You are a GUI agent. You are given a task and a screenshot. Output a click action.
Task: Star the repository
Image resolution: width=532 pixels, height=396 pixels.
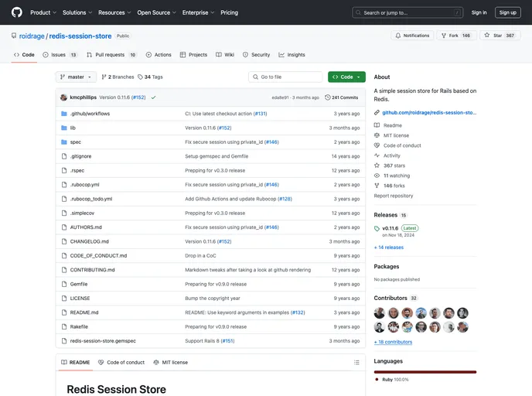point(500,36)
